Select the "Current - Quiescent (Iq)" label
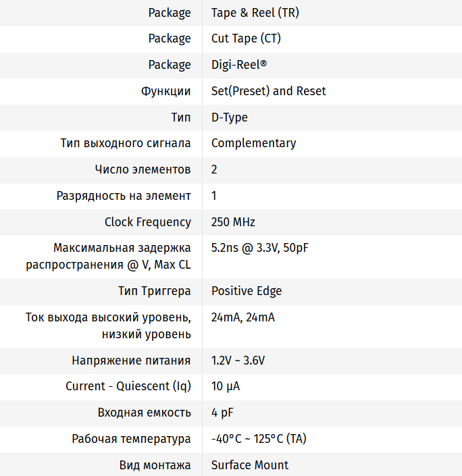The height and width of the screenshot is (476, 462). [128, 387]
